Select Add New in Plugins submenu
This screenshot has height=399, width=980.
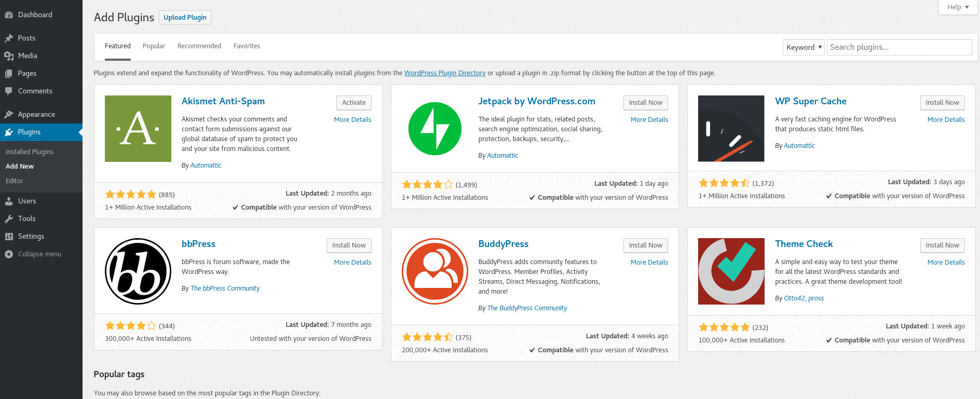(20, 167)
